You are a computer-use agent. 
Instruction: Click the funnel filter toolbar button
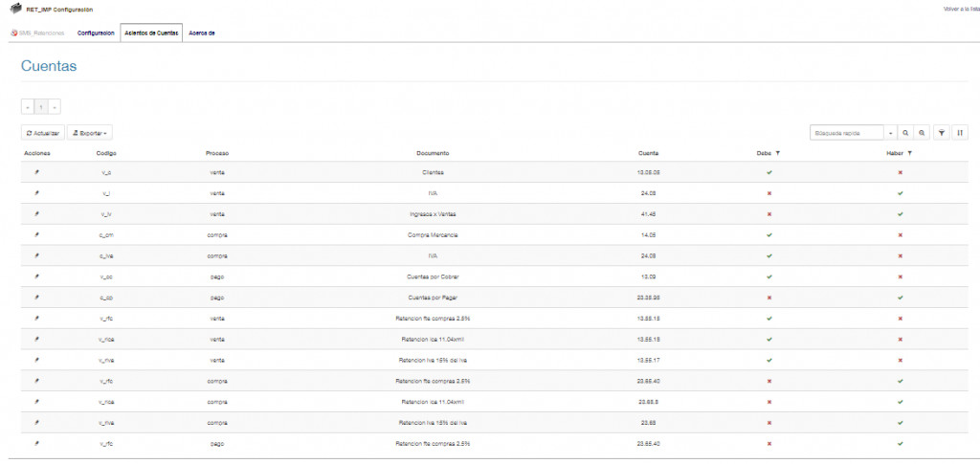942,133
